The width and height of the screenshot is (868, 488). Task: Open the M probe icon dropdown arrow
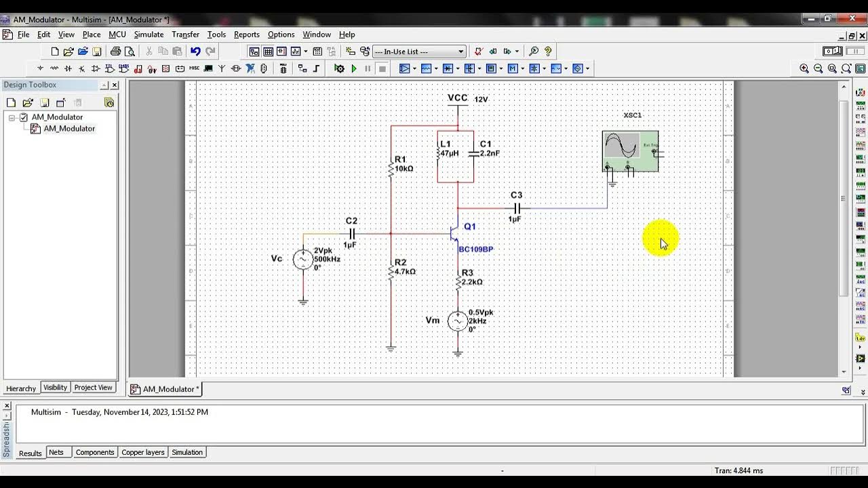pos(522,68)
